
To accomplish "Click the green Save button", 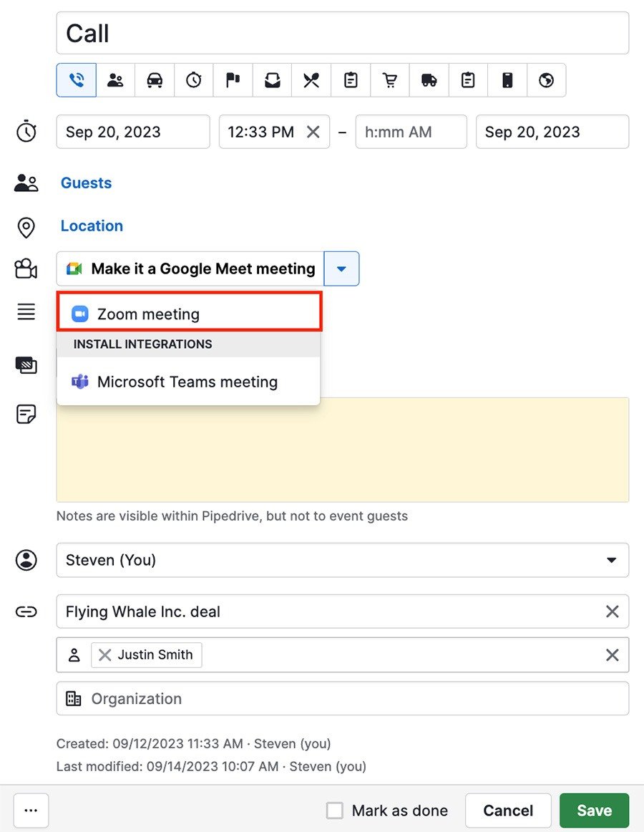I will point(594,810).
